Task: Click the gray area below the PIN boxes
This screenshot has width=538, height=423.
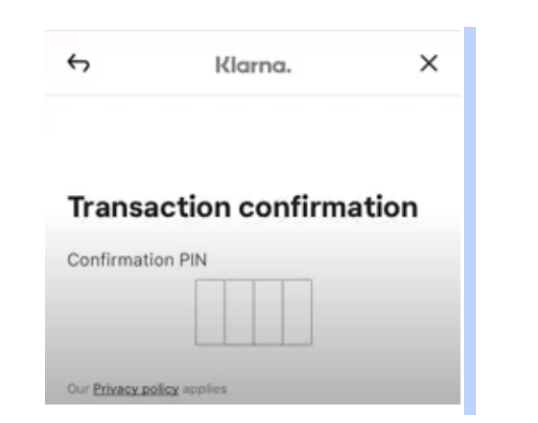Action: click(253, 364)
